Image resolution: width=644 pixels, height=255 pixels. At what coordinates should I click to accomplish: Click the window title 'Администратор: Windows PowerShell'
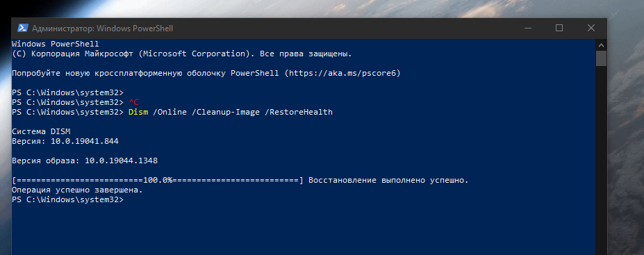[102, 28]
